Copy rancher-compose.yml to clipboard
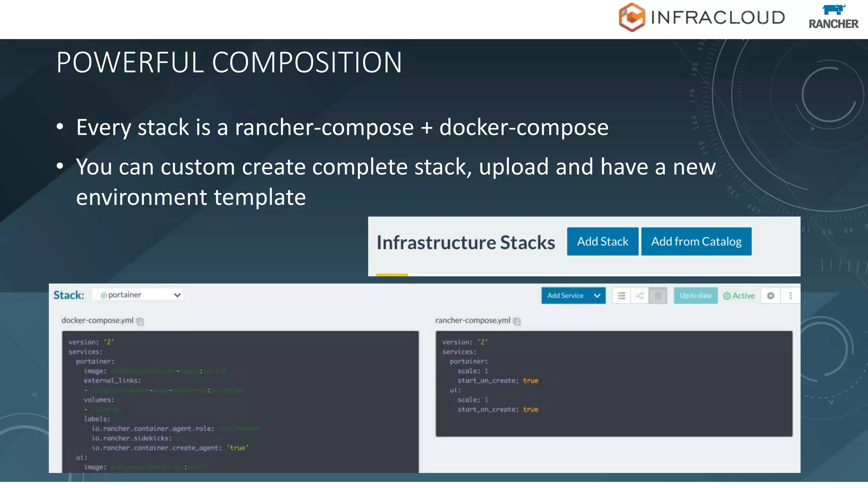The height and width of the screenshot is (488, 868). click(x=517, y=322)
